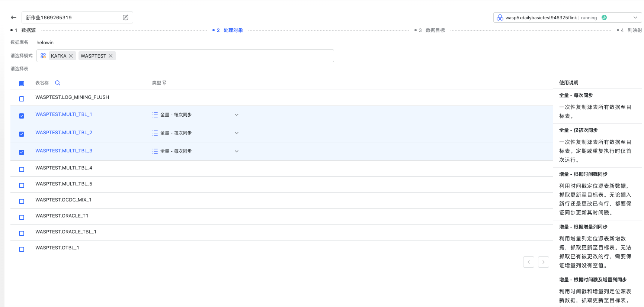Click the job name input field

77,17
